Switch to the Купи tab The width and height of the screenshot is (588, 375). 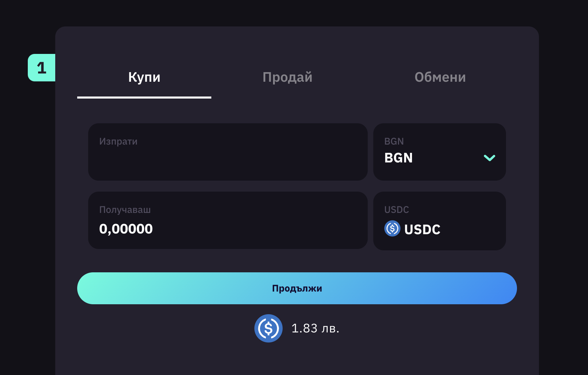(144, 77)
